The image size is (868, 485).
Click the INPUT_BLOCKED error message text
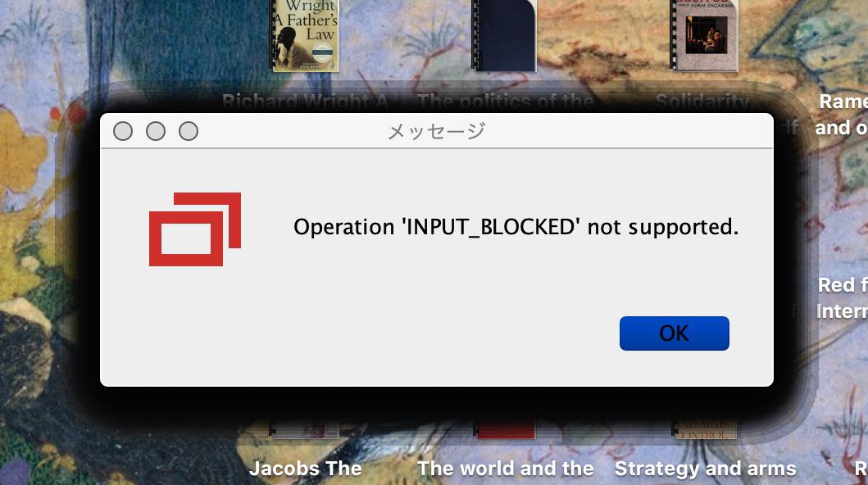tap(516, 227)
